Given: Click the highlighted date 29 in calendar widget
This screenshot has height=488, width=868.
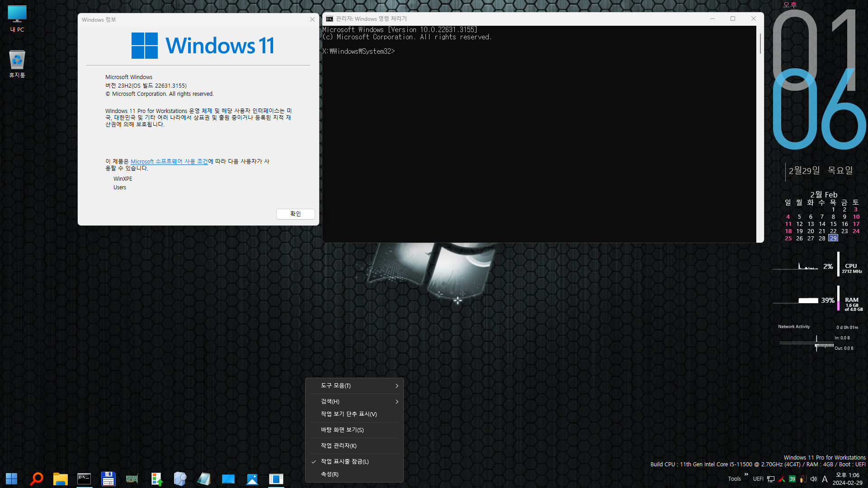Looking at the screenshot, I should point(833,239).
